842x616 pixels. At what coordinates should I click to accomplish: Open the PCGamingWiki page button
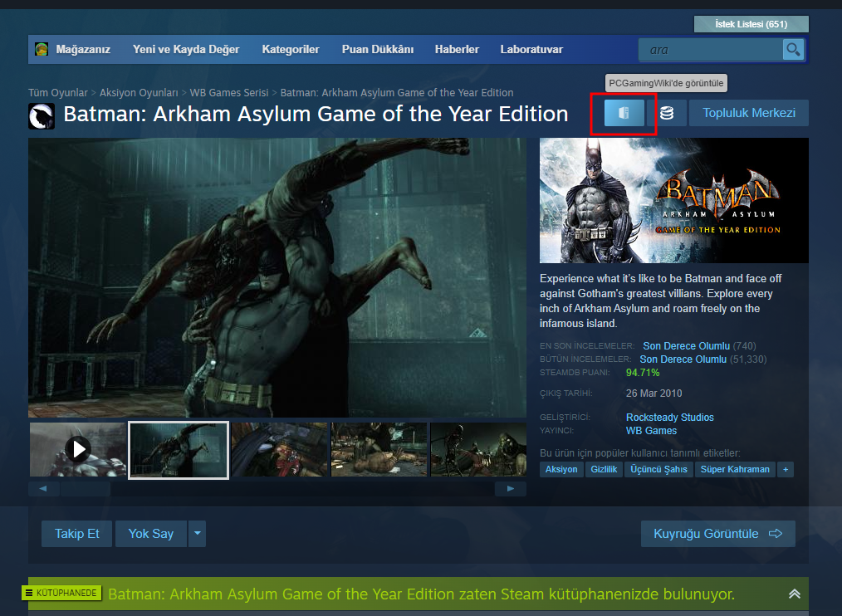[x=624, y=113]
